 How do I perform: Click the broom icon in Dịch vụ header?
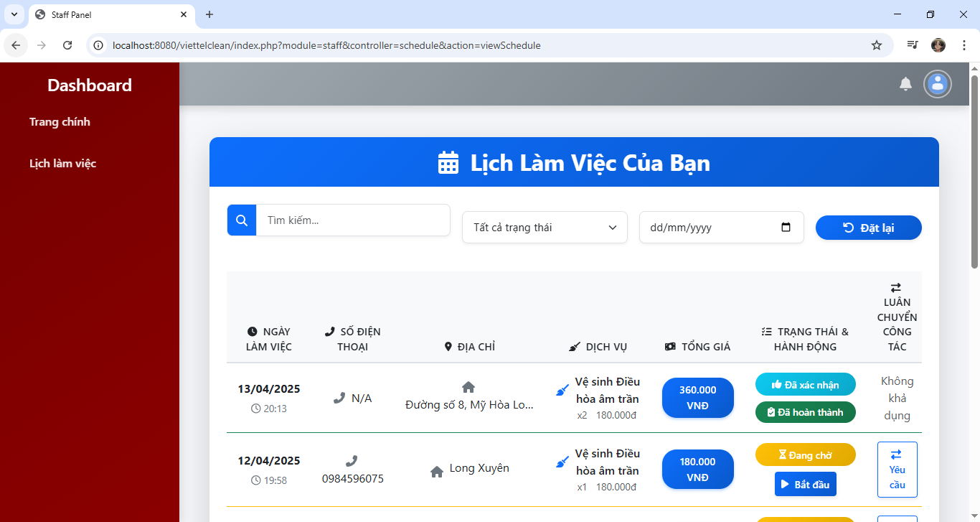pyautogui.click(x=574, y=347)
